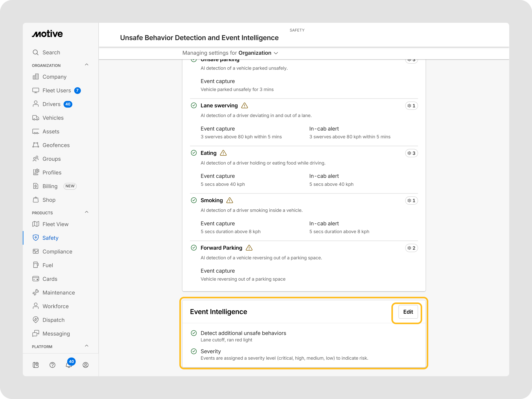The image size is (532, 399).
Task: Click the Smoking enabled check icon
Action: tap(194, 200)
